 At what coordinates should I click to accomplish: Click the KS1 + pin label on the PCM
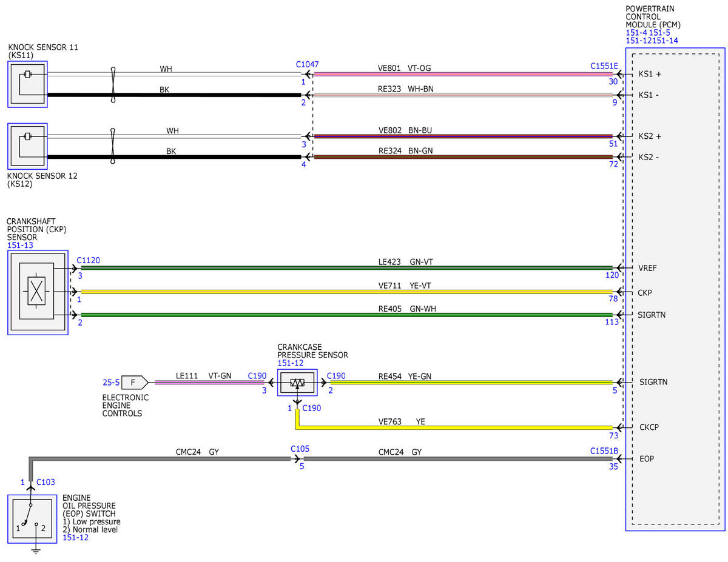click(x=650, y=74)
